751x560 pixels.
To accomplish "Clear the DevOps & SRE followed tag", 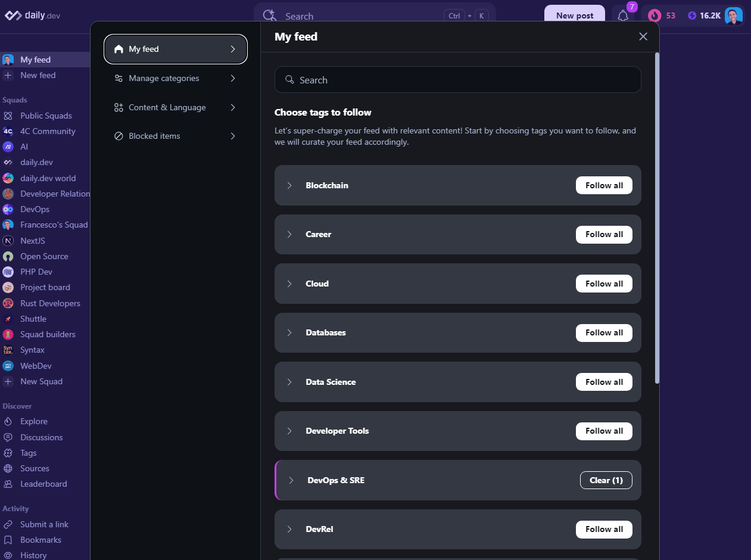I will click(x=606, y=480).
